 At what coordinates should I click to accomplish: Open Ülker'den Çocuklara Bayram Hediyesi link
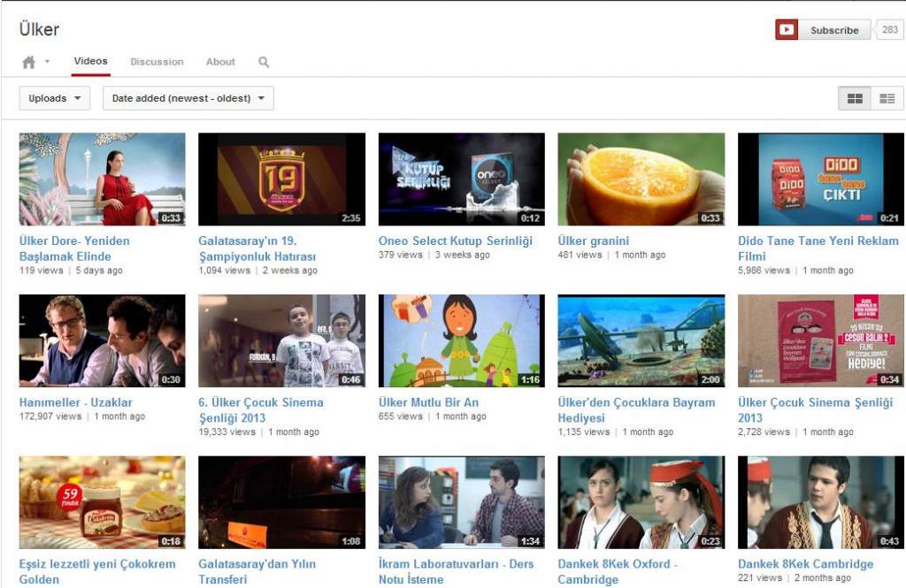[636, 410]
